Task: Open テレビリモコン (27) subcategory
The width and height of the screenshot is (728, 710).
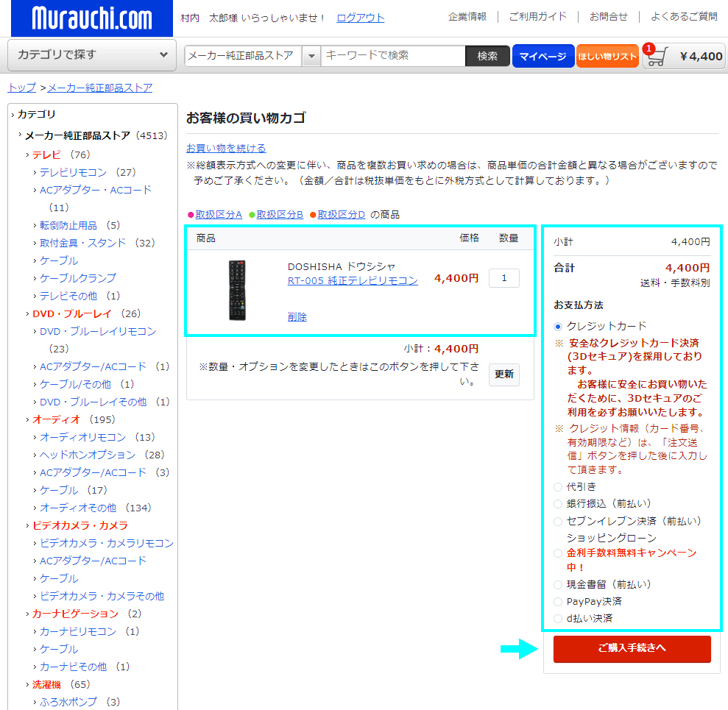Action: coord(73,172)
